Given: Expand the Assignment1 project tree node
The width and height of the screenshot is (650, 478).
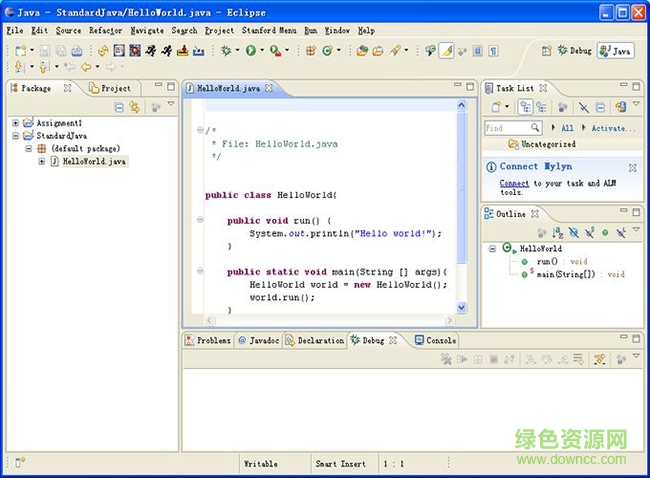Looking at the screenshot, I should 16,123.
